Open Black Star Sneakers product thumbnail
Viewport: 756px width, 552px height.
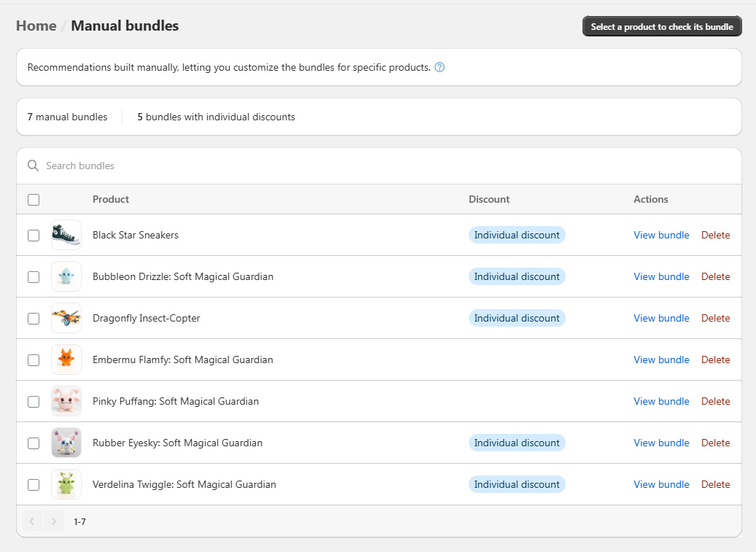(x=66, y=235)
